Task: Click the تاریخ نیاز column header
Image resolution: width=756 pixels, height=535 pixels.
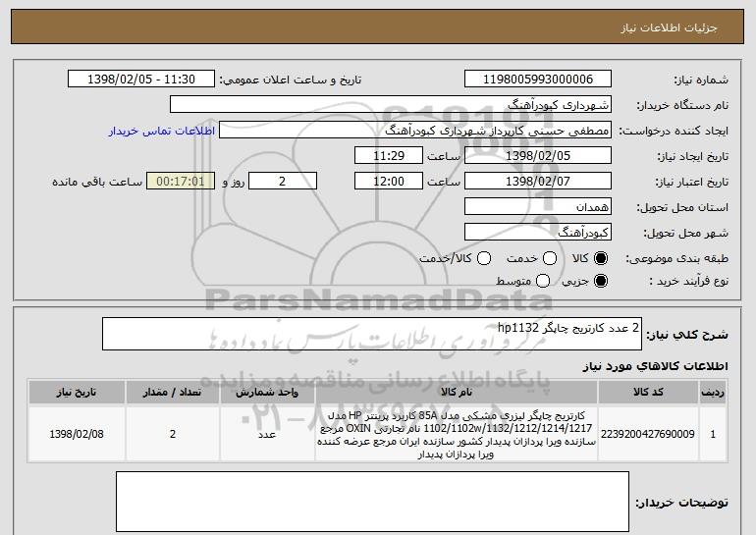Action: (77, 393)
